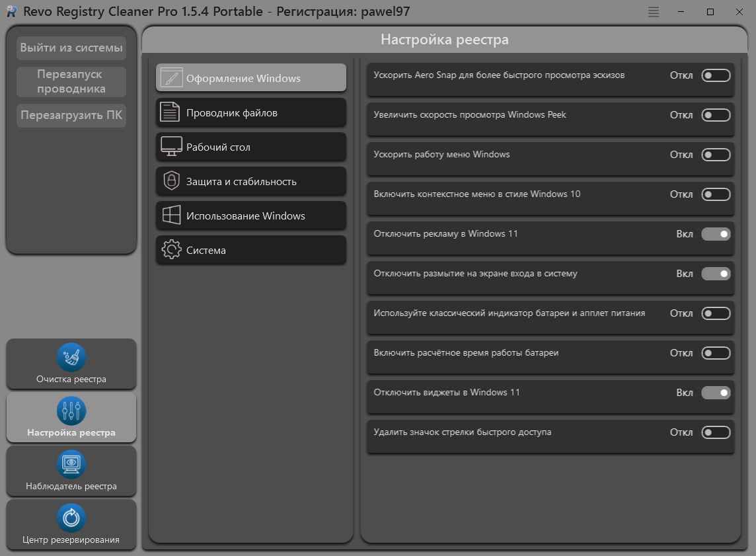This screenshot has width=756, height=556.
Task: Maximize the Revo Registry Cleaner window
Action: pyautogui.click(x=710, y=12)
